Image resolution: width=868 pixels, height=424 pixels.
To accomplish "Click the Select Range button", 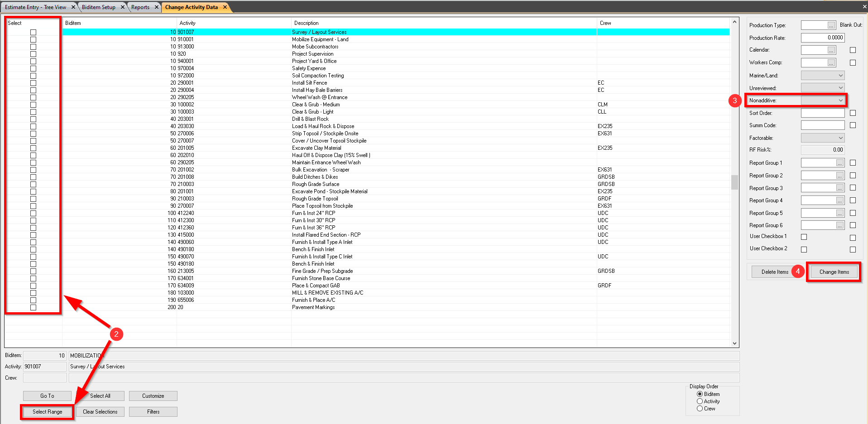I will click(x=48, y=412).
